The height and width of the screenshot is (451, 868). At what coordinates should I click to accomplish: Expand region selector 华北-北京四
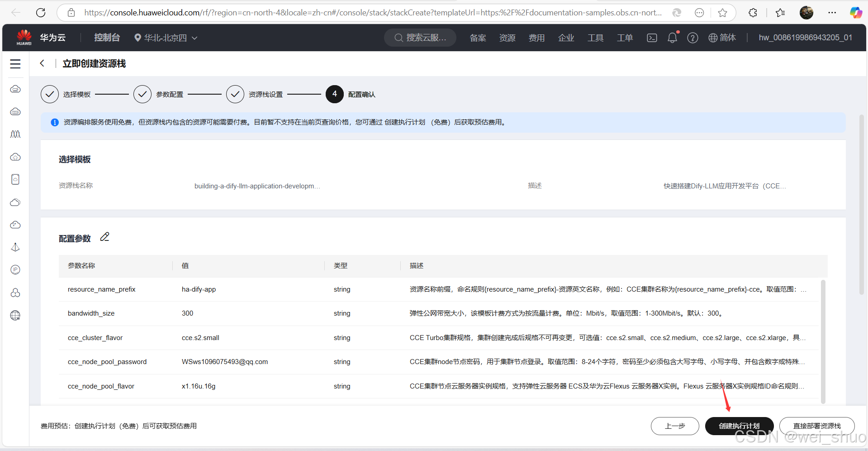[166, 38]
